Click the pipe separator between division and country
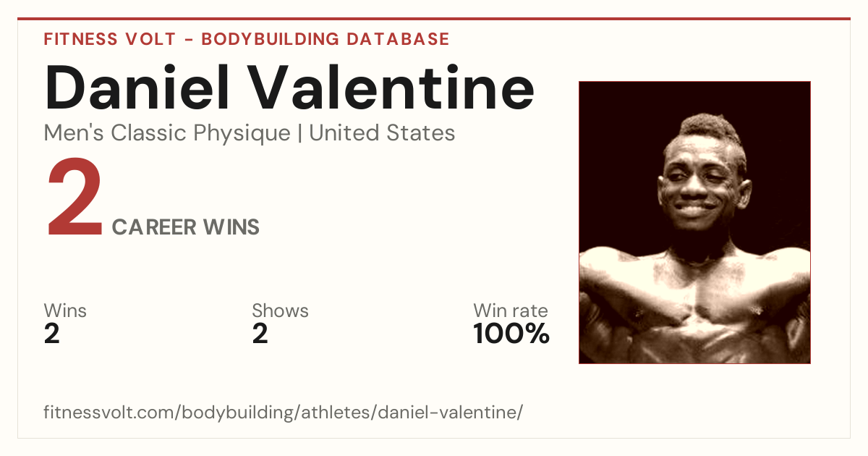 coord(299,133)
